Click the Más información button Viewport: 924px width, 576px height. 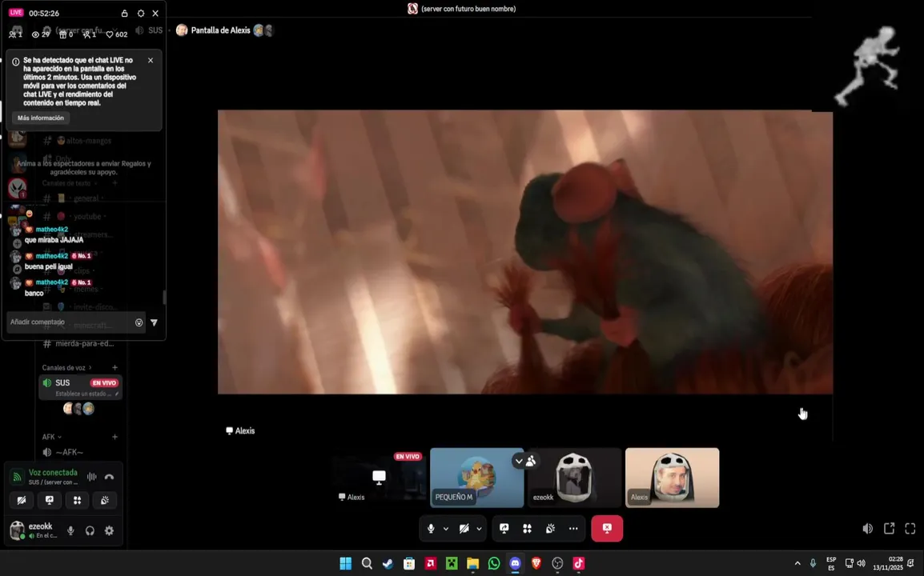[41, 118]
